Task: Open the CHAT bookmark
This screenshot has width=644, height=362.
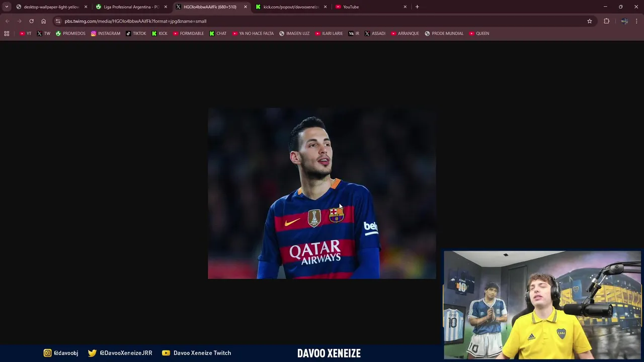Action: 218,33
